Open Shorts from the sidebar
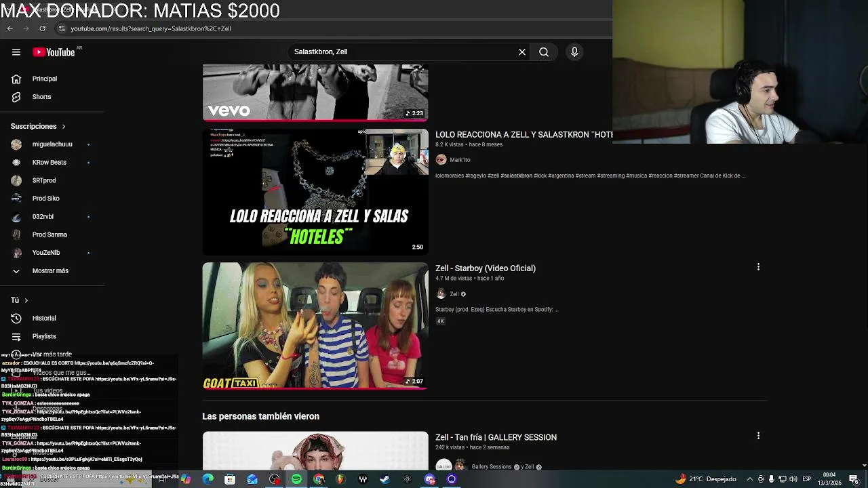 click(41, 97)
